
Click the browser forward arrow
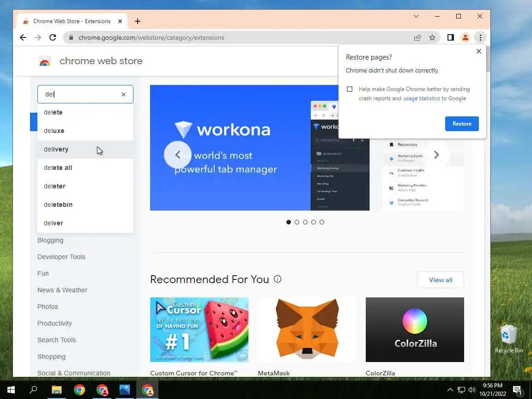click(x=38, y=38)
